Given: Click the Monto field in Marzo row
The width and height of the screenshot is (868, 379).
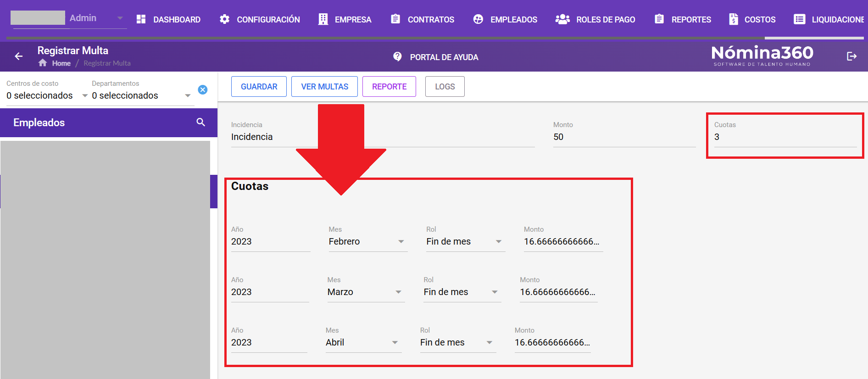Looking at the screenshot, I should tap(558, 292).
